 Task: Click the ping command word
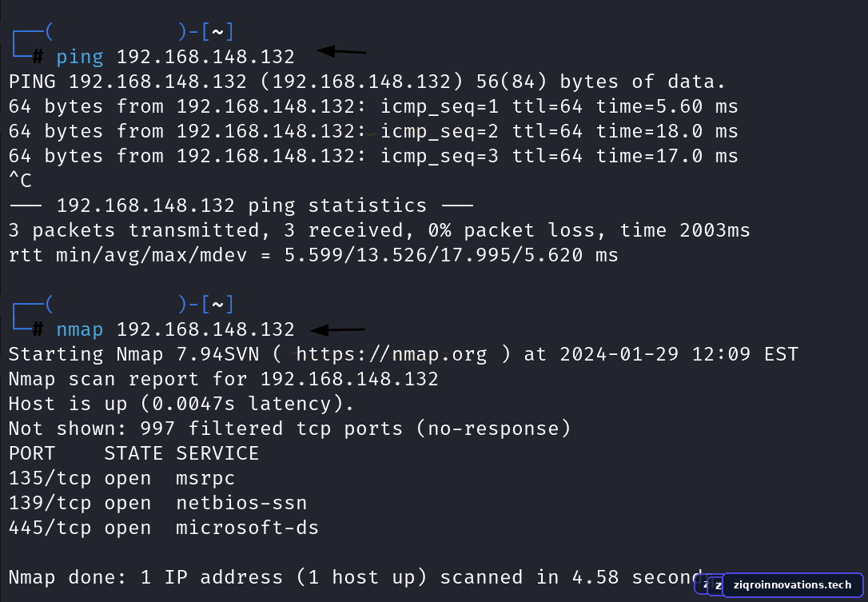[x=80, y=58]
